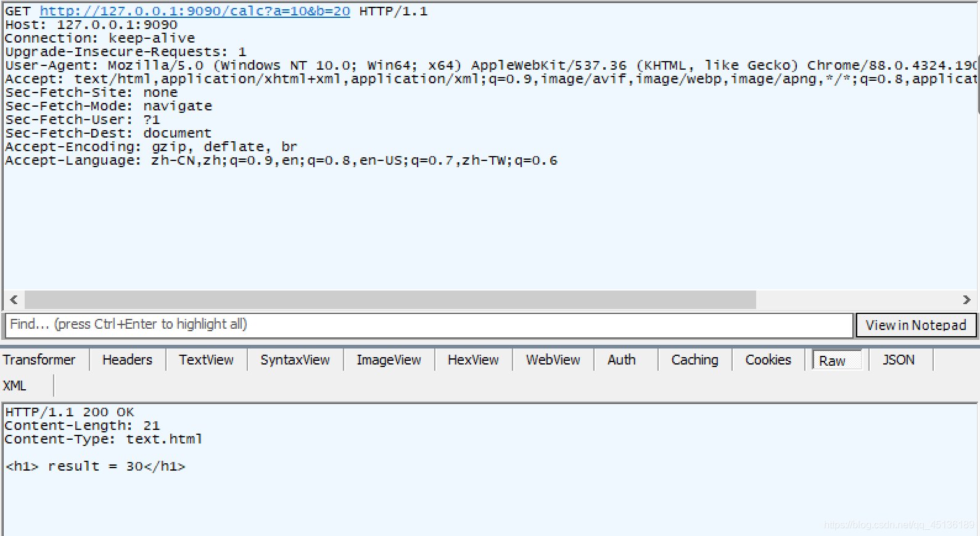Click the 'Host: 127.0.0.1:9090' header line

point(91,25)
